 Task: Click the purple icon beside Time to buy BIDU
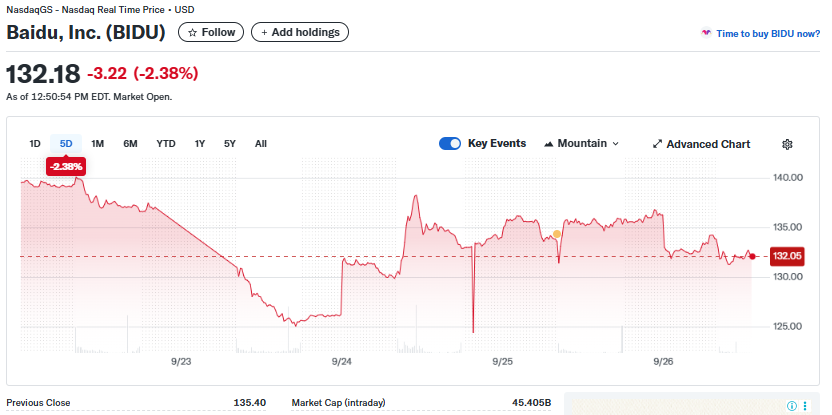click(706, 33)
